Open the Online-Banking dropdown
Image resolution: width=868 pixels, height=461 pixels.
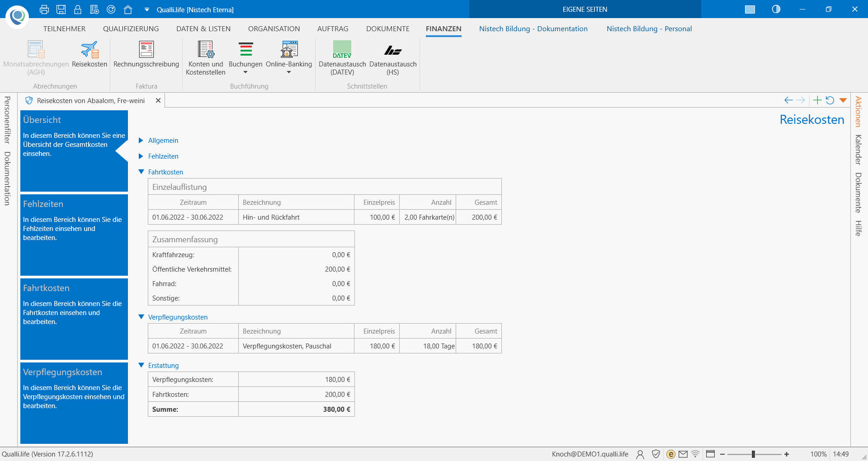click(x=289, y=58)
